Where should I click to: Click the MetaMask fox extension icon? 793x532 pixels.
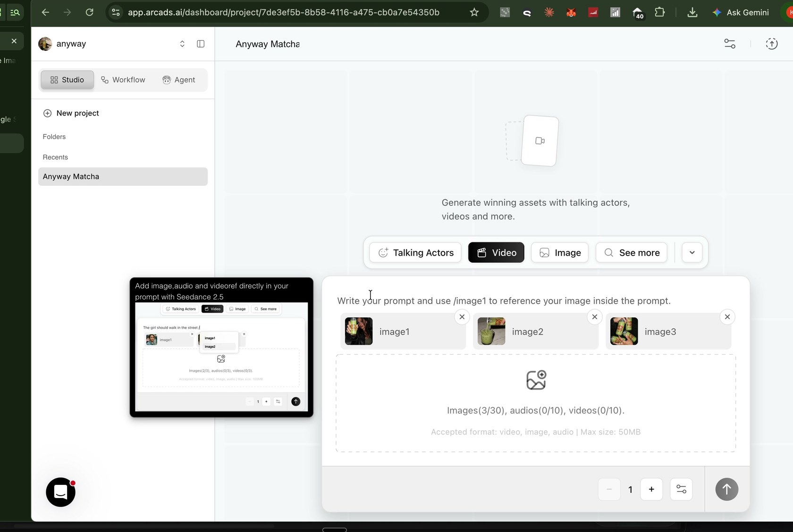point(571,12)
